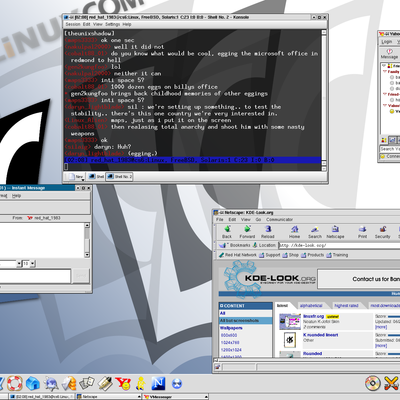
Task: Open the Shop bookmark in Netscape
Action: pos(290,255)
